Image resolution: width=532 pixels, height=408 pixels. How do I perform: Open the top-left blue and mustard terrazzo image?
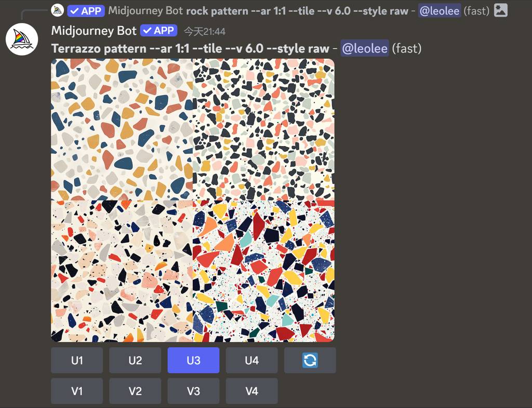[x=122, y=129]
